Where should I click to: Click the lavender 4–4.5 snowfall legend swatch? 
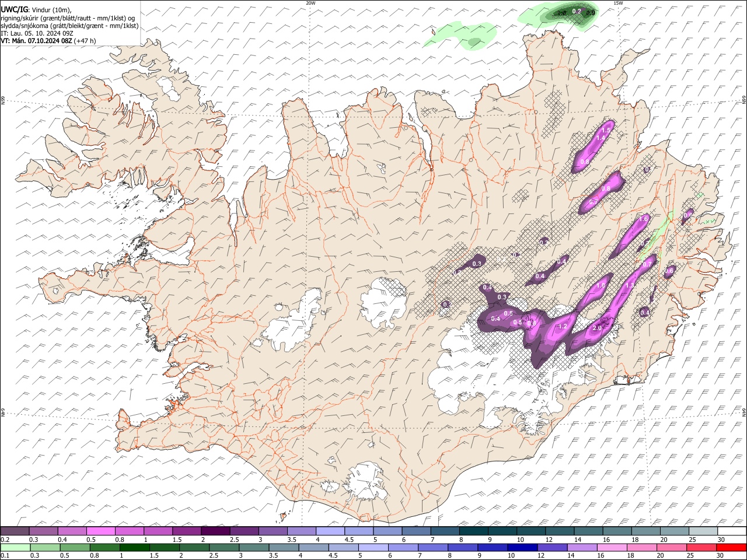click(x=330, y=531)
